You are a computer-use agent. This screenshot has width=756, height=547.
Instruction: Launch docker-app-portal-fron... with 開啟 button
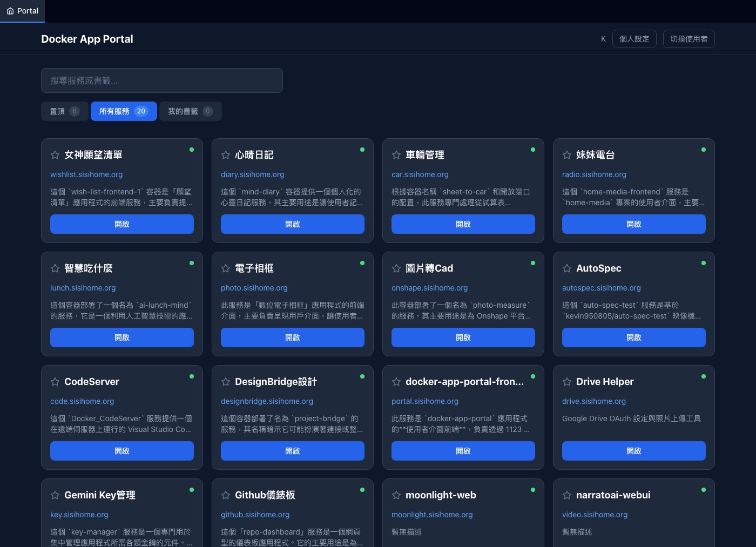click(x=463, y=451)
